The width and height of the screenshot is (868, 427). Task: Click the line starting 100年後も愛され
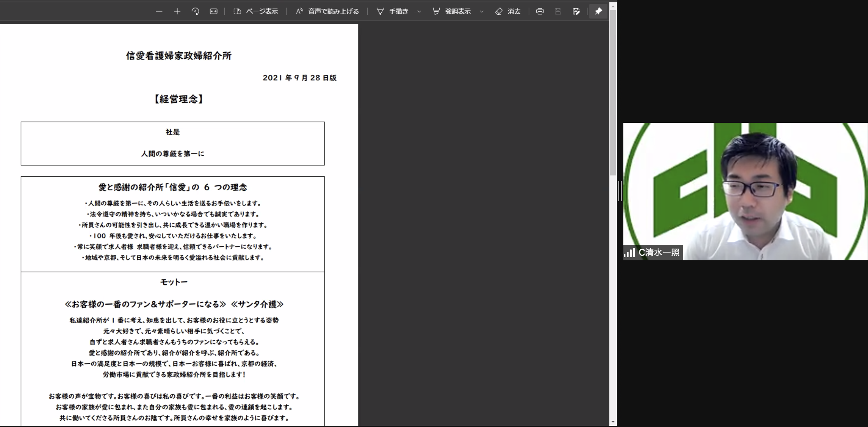coord(173,236)
